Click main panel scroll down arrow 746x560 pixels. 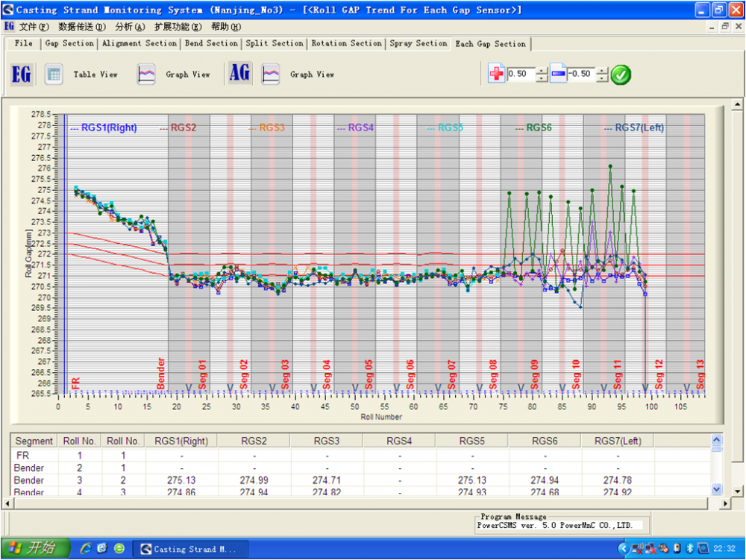738,491
